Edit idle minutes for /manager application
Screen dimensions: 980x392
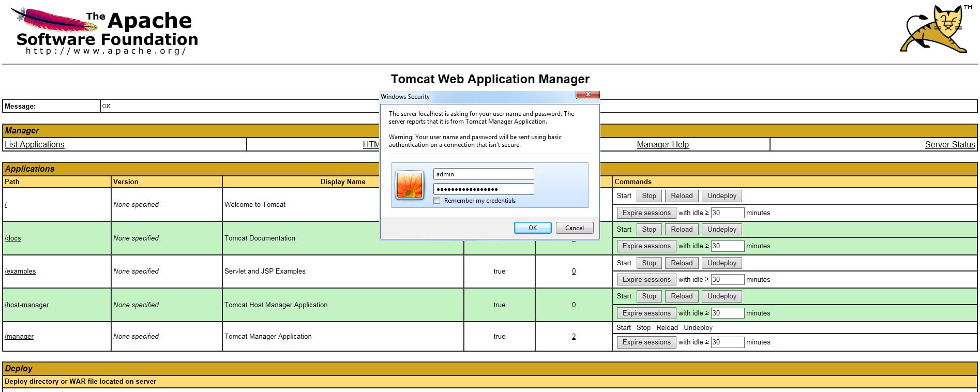[728, 342]
